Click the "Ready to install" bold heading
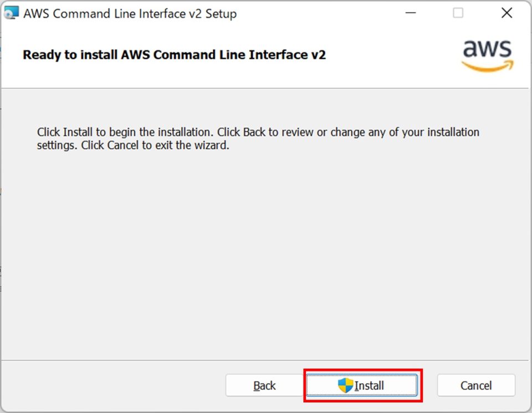Image resolution: width=532 pixels, height=413 pixels. click(174, 55)
